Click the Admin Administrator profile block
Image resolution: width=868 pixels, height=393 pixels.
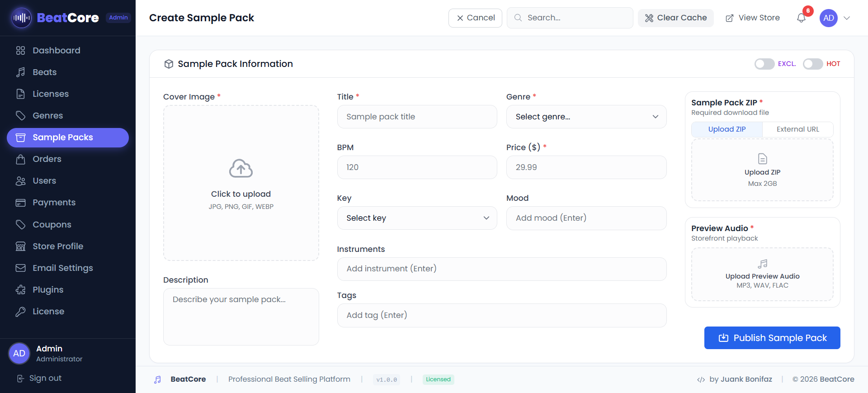(68, 353)
